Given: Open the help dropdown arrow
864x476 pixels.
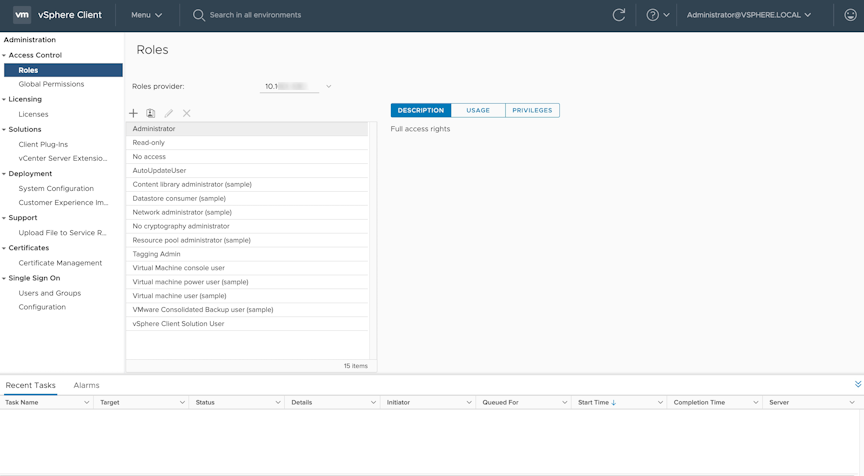Looking at the screenshot, I should tap(666, 15).
